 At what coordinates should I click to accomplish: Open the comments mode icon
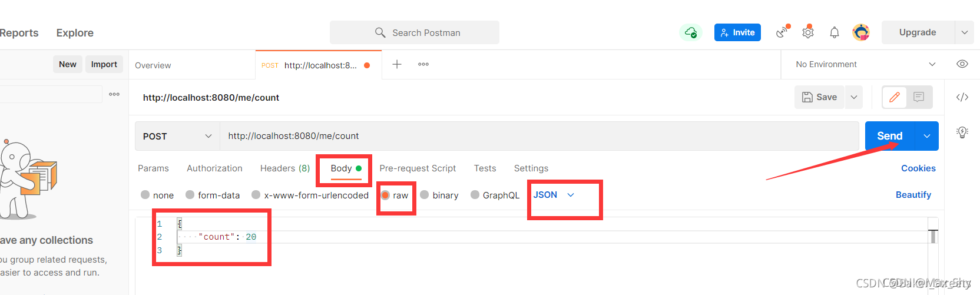coord(919,97)
